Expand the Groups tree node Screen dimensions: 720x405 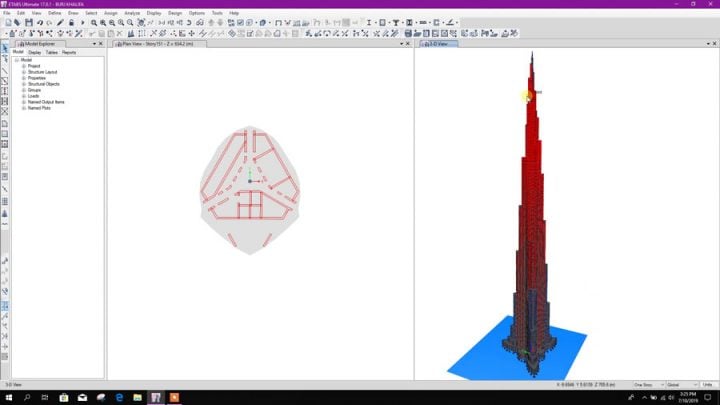[x=24, y=90]
